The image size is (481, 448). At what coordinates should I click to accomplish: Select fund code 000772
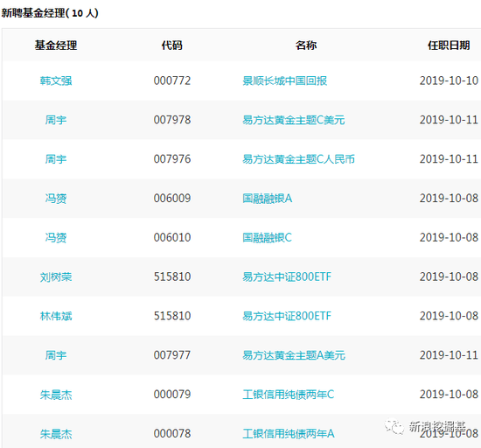pyautogui.click(x=172, y=80)
